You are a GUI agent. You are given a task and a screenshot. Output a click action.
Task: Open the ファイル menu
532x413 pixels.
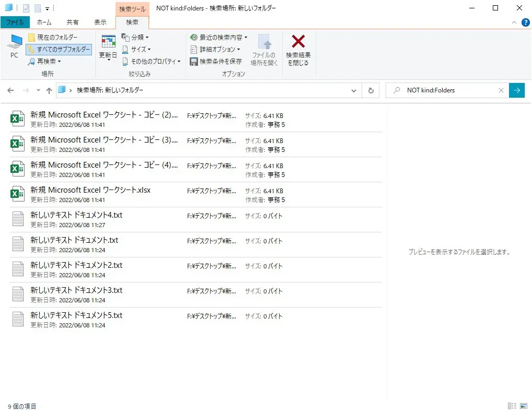click(x=15, y=22)
